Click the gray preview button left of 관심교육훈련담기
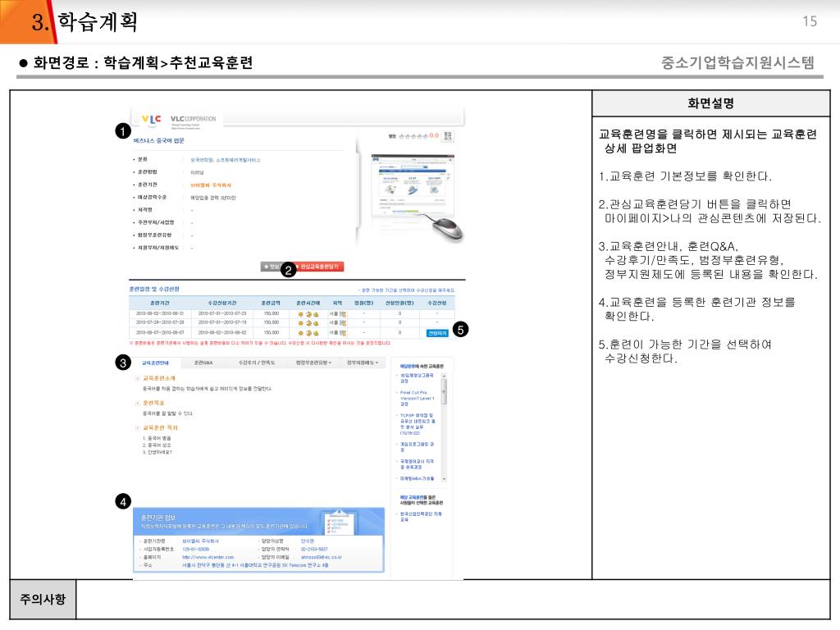This screenshot has width=840, height=630. [x=271, y=267]
